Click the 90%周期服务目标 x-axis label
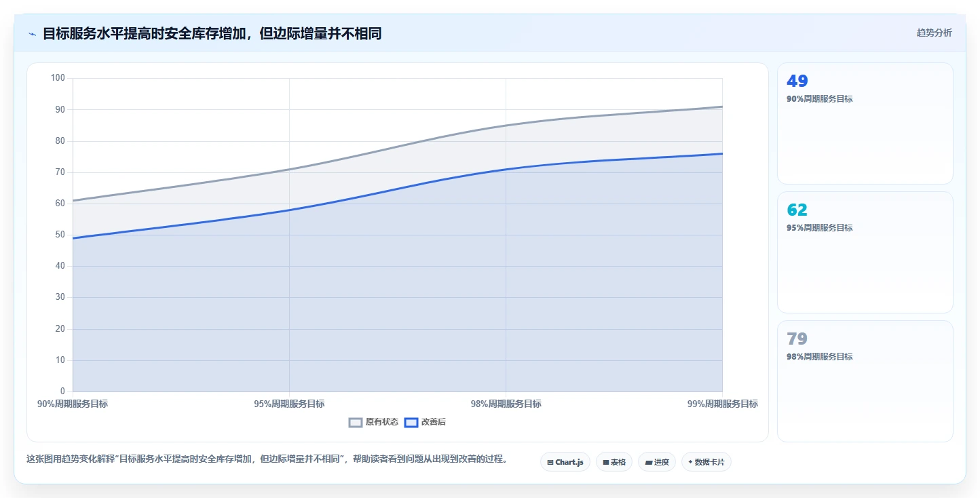The width and height of the screenshot is (980, 498). (x=73, y=404)
